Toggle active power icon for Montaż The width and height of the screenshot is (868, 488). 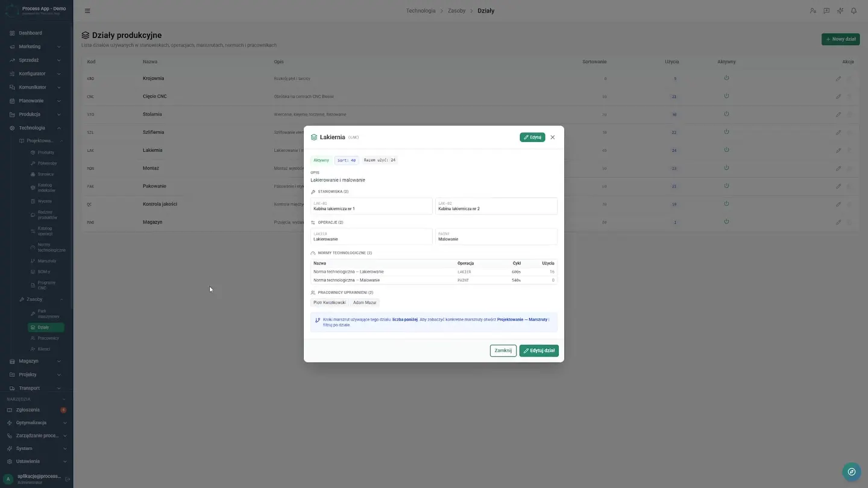[726, 167]
